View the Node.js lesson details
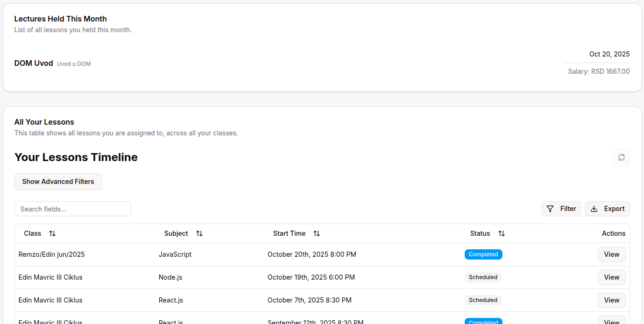Viewport: 644px width, 324px height. (611, 277)
